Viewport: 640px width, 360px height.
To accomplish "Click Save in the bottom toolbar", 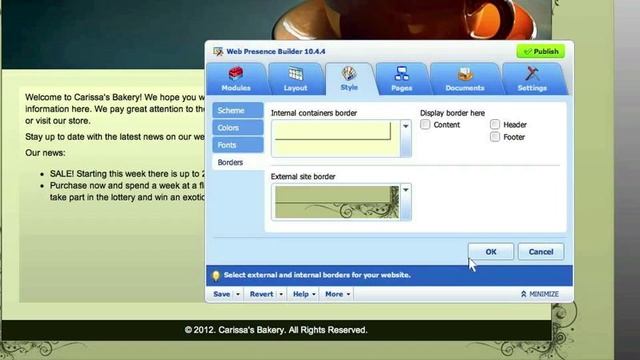I will [x=222, y=294].
